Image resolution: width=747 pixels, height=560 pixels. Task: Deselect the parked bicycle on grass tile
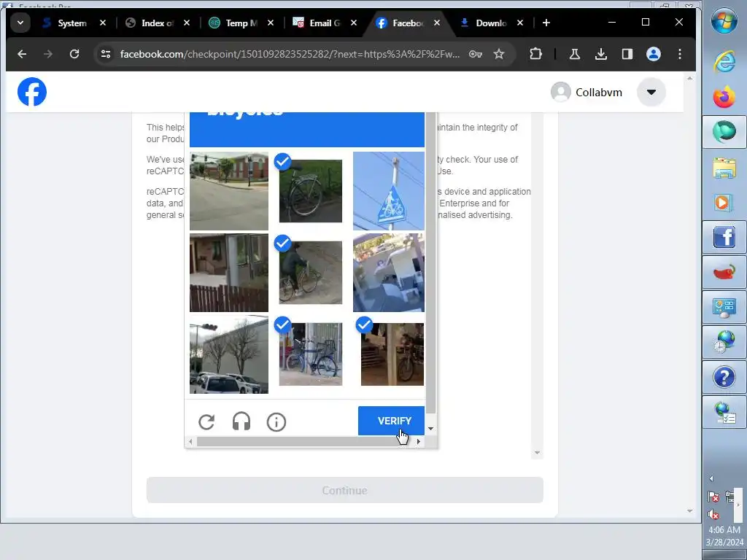[x=311, y=191]
